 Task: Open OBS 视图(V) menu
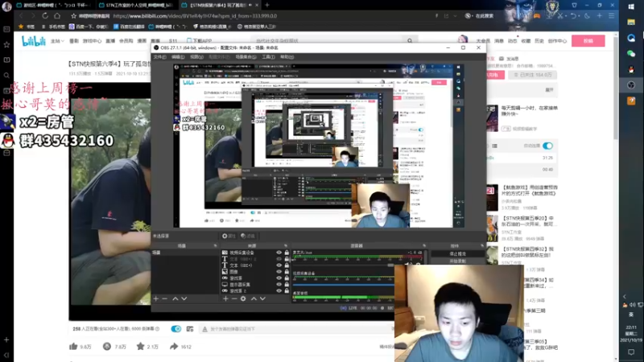(196, 56)
